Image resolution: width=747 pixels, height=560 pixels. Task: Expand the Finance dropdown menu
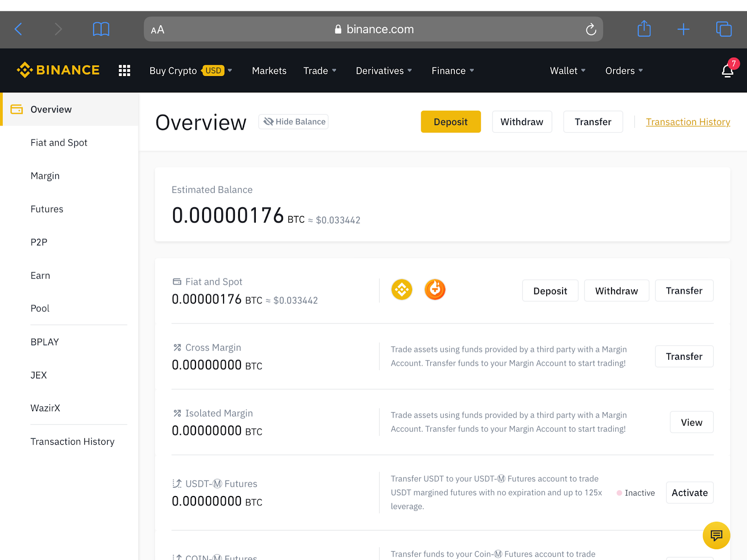[x=453, y=70]
